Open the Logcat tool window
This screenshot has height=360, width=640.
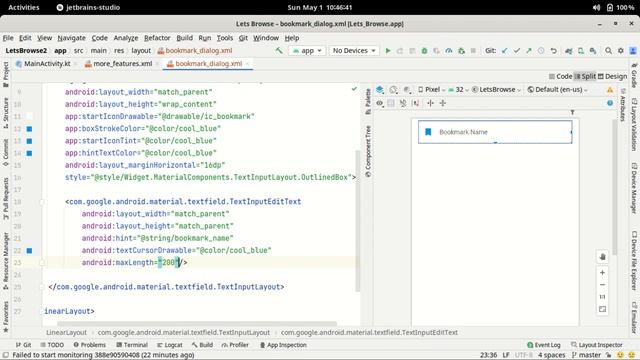click(170, 345)
